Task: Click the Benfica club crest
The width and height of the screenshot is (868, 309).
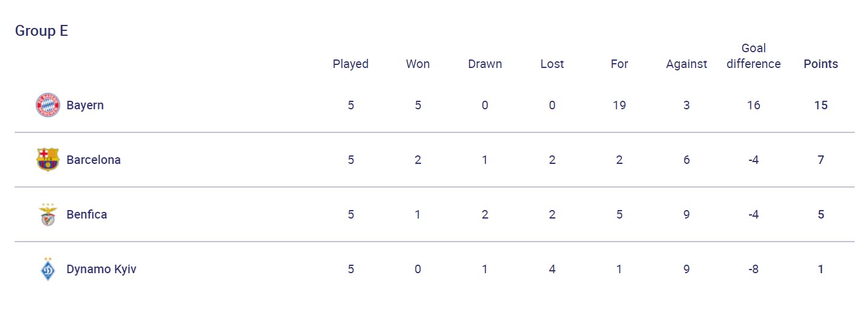Action: point(47,214)
